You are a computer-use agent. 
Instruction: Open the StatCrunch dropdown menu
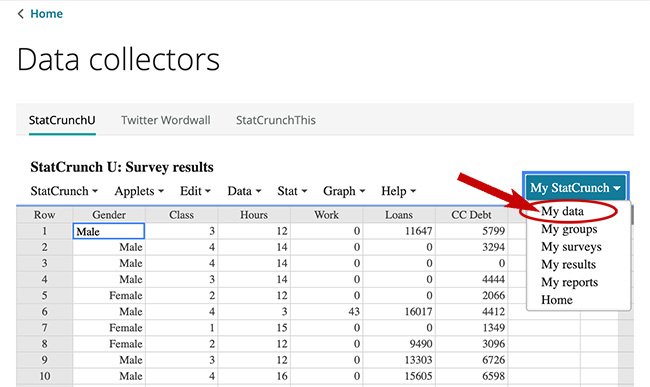pyautogui.click(x=64, y=191)
